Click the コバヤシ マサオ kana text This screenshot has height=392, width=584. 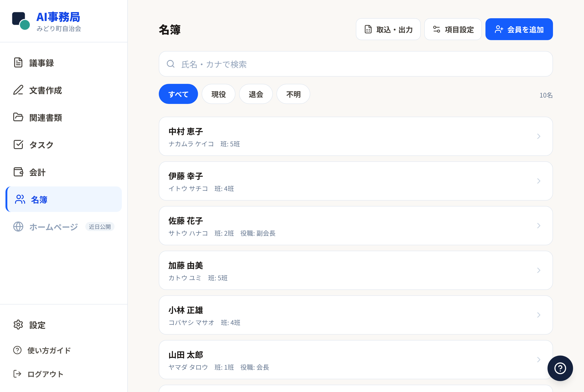pos(191,323)
